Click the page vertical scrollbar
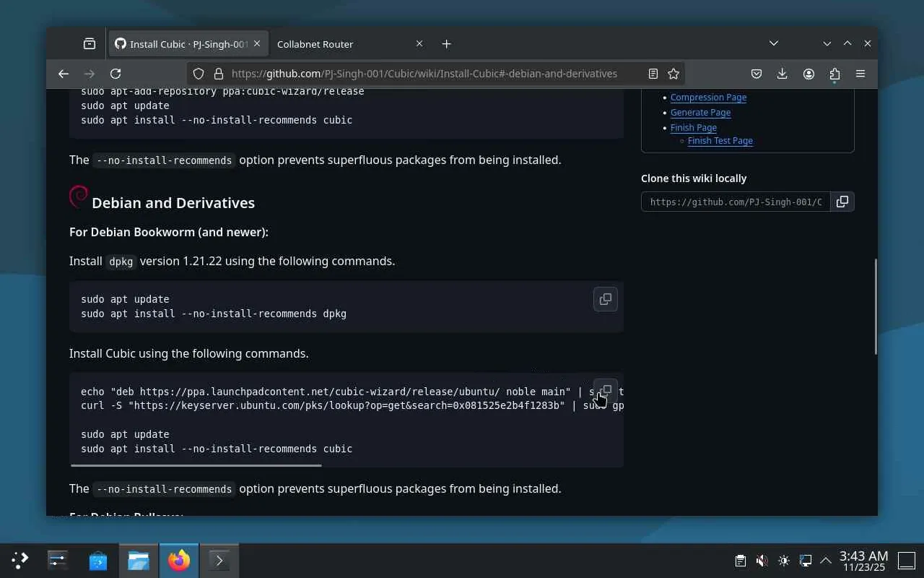This screenshot has height=578, width=924. pyautogui.click(x=875, y=306)
